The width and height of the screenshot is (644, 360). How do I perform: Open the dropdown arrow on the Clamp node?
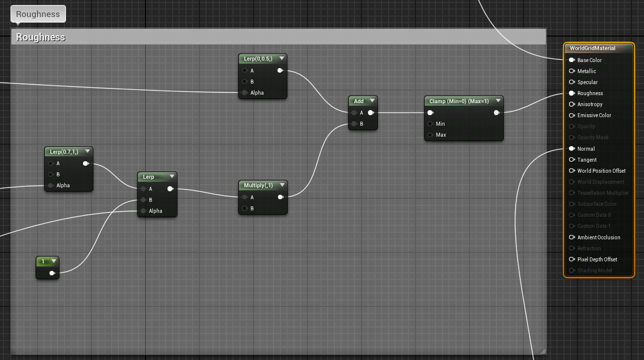pyautogui.click(x=498, y=100)
